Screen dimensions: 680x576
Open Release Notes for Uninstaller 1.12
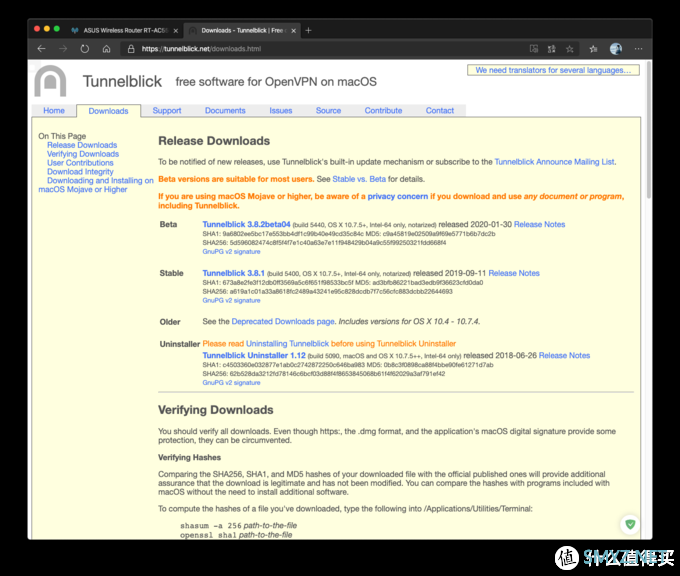click(564, 355)
